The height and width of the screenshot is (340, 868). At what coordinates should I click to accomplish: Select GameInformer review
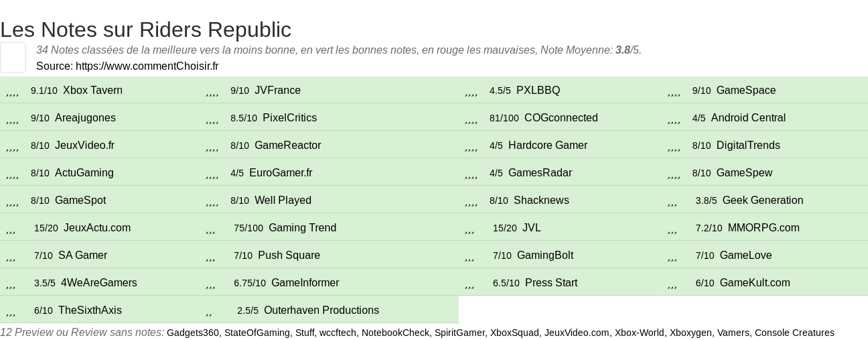(x=305, y=283)
